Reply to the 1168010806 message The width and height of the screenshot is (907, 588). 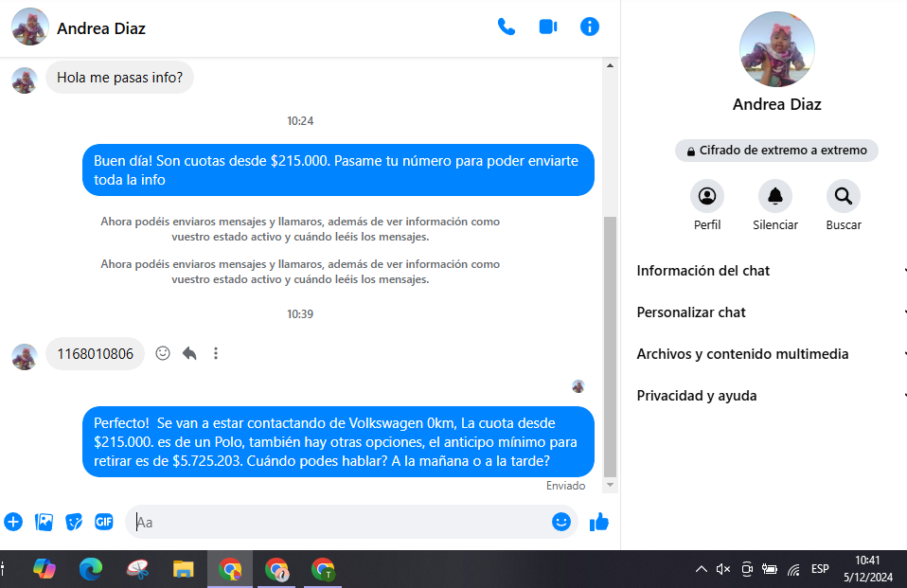point(189,353)
